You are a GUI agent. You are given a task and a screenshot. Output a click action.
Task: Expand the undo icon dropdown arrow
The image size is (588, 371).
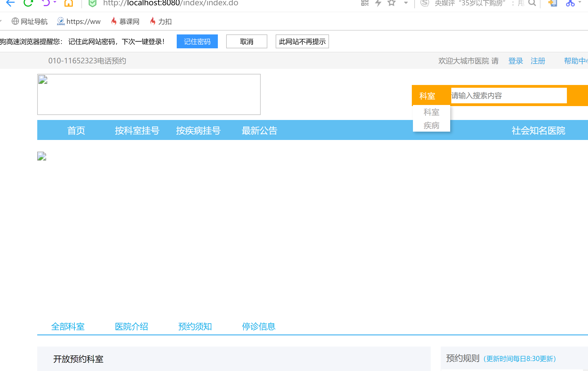coord(55,2)
